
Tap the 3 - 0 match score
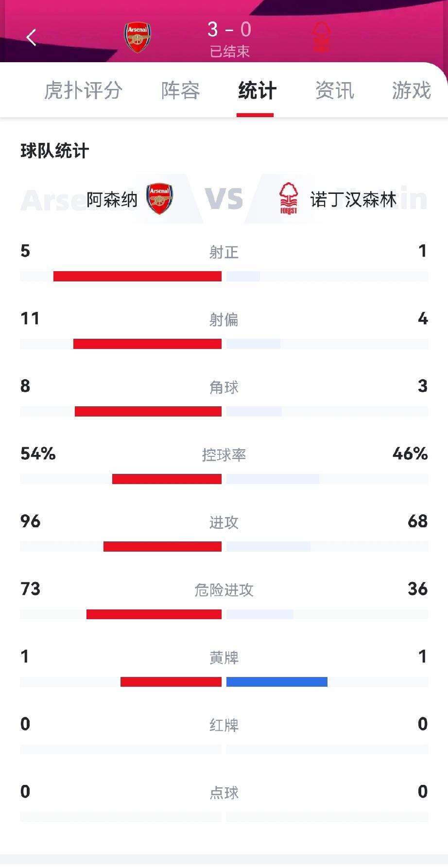pos(229,30)
